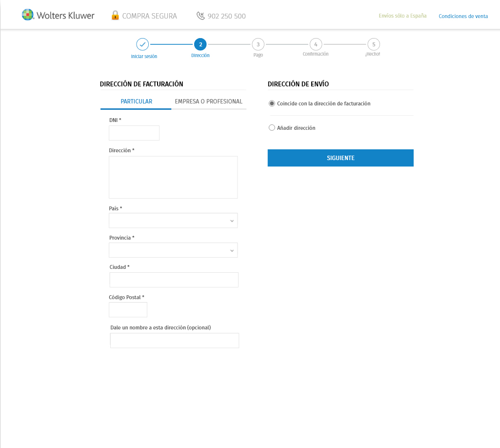The image size is (500, 448).
Task: Click the Ciudad input field
Action: pos(174,280)
